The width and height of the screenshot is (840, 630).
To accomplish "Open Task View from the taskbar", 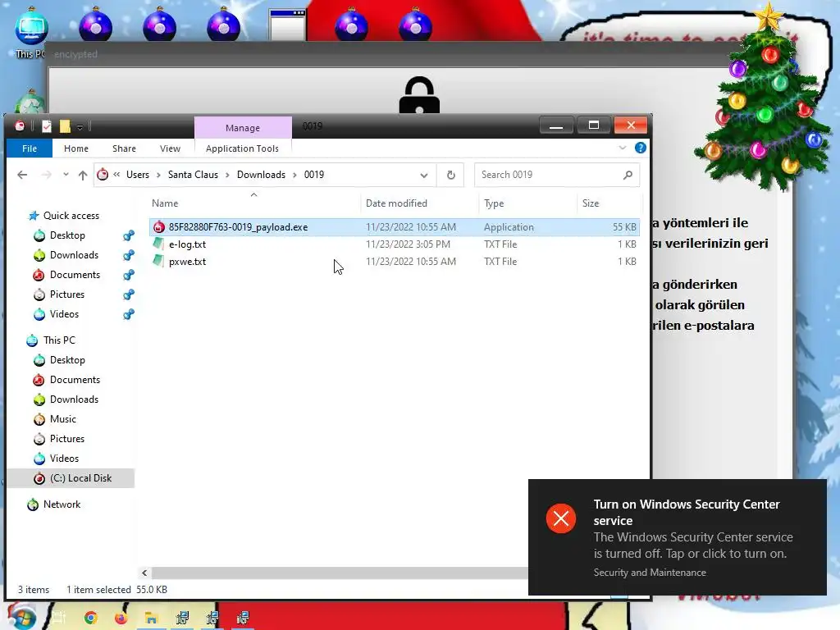I will 58,618.
